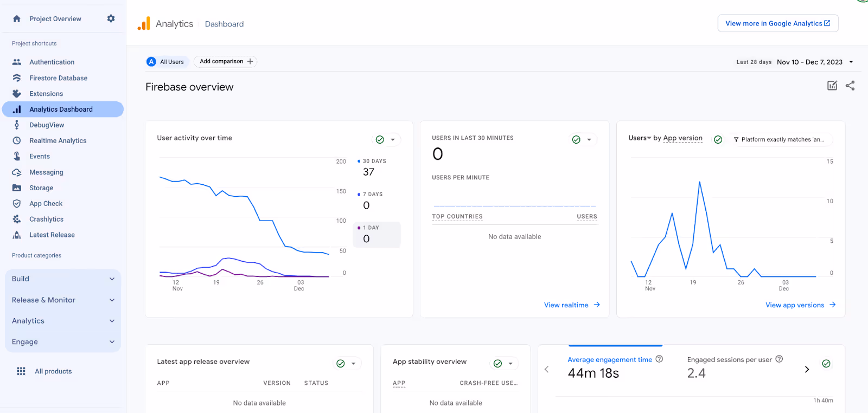The width and height of the screenshot is (868, 413).
Task: Click the All Users 'A' segment badge
Action: point(151,62)
